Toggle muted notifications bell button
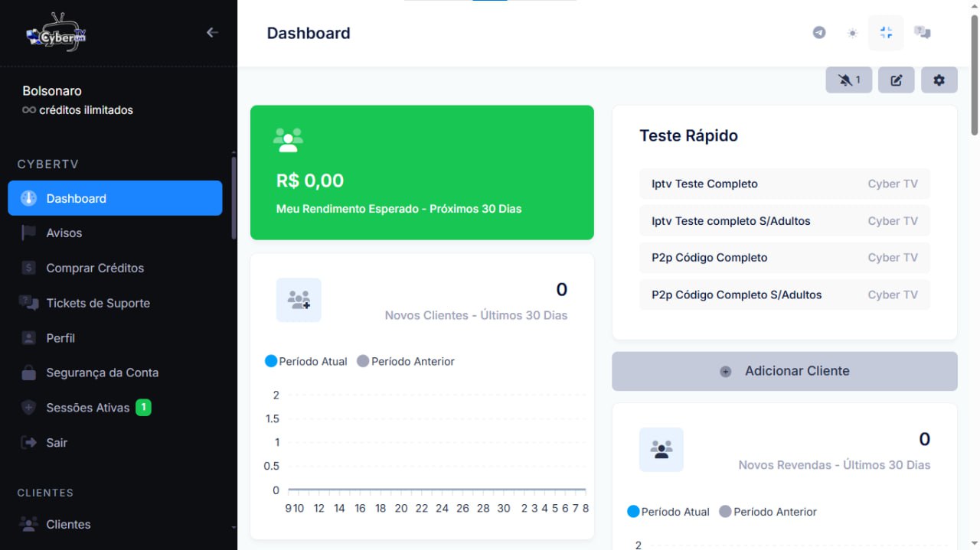 (848, 80)
